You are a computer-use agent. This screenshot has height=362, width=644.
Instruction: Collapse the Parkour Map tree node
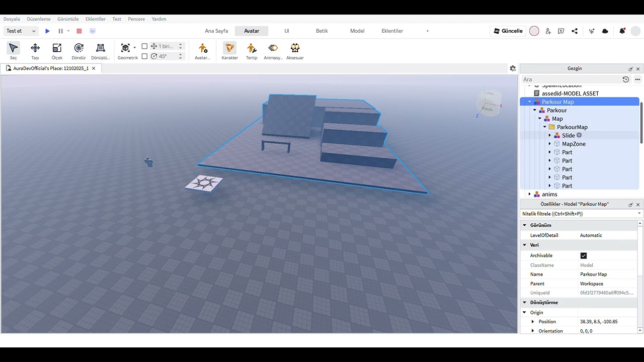pos(529,102)
